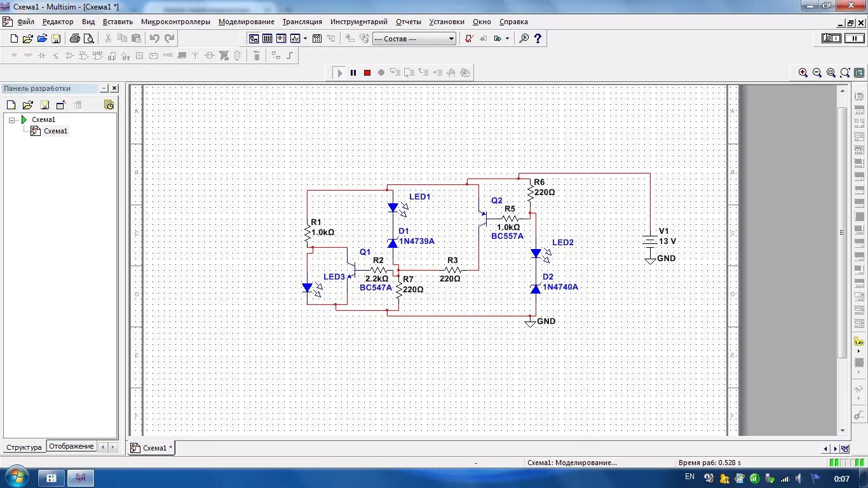Print the schematic using printer icon

click(75, 38)
